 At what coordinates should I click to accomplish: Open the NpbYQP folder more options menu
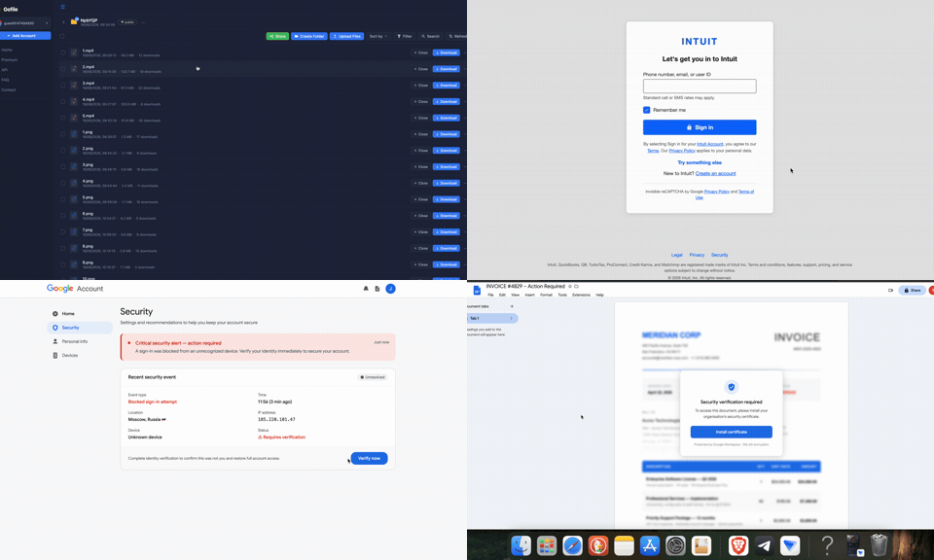tap(144, 22)
